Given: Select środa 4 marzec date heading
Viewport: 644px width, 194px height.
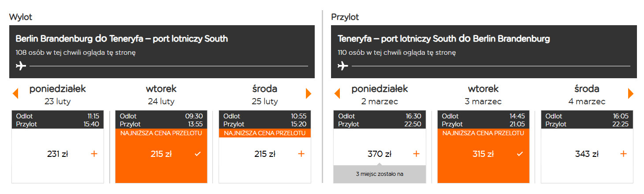Looking at the screenshot, I should 587,94.
